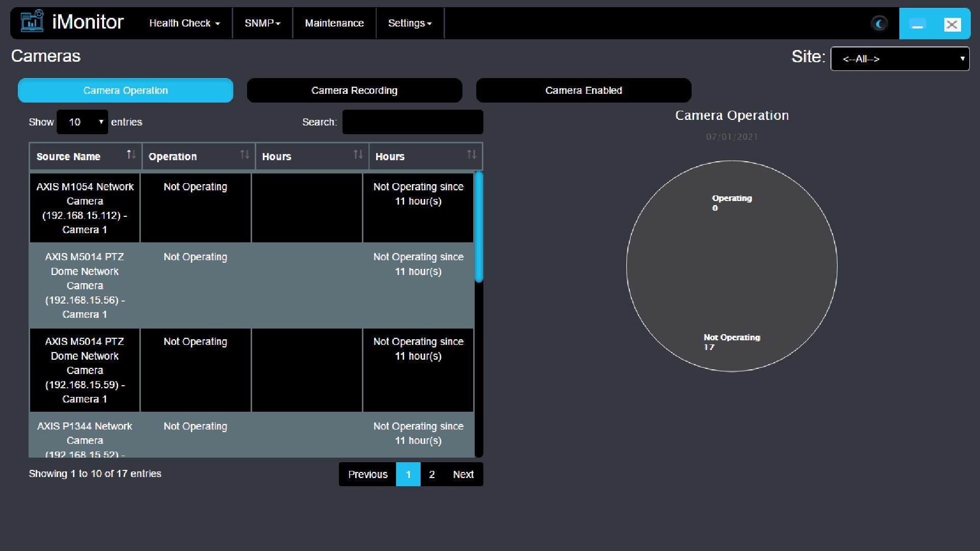Sort by Operation column arrows
The width and height of the screenshot is (980, 551).
click(244, 155)
